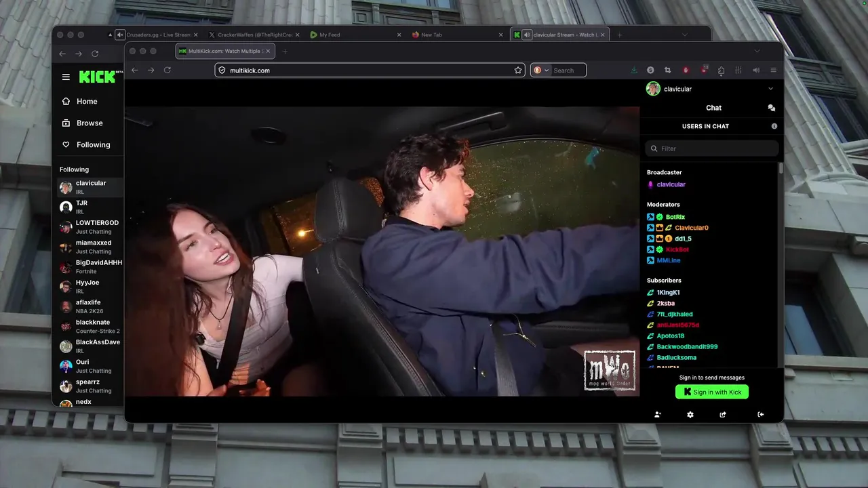Image resolution: width=868 pixels, height=488 pixels.
Task: Open list all tabs chevron in MultiKick window
Action: tap(757, 51)
